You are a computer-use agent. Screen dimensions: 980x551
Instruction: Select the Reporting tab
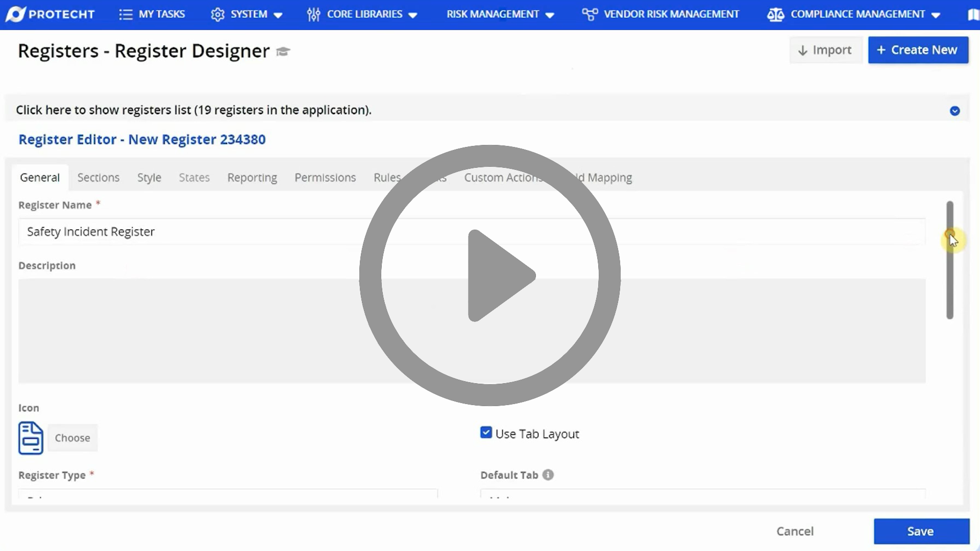click(x=252, y=178)
